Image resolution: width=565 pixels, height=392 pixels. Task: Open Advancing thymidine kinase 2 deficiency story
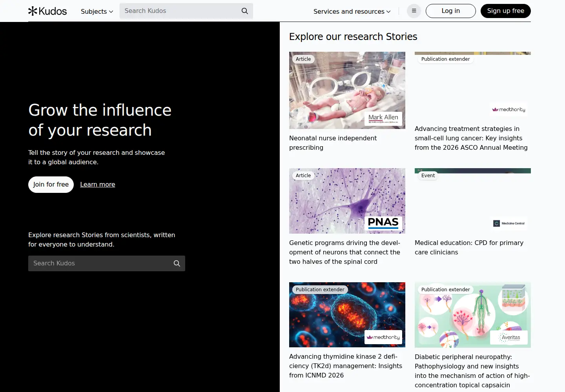click(346, 366)
